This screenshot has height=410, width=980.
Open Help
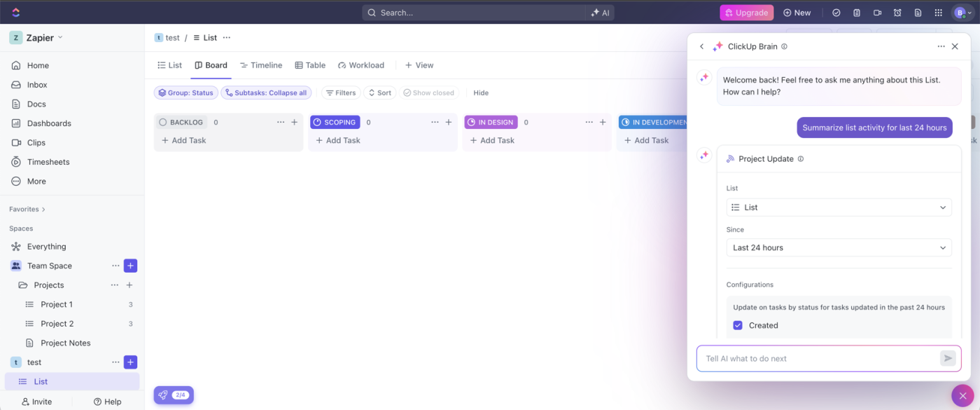(x=107, y=402)
